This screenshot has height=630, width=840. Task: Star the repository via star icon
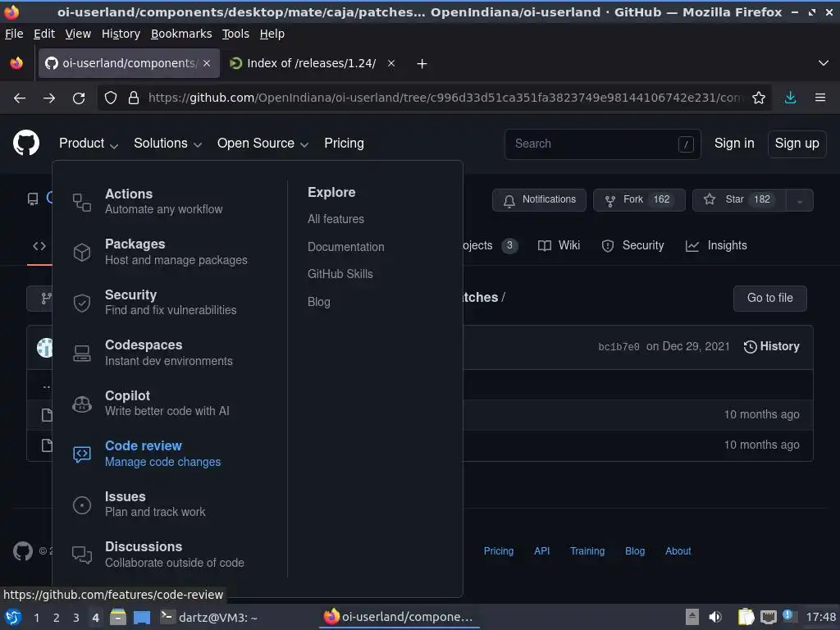click(710, 200)
